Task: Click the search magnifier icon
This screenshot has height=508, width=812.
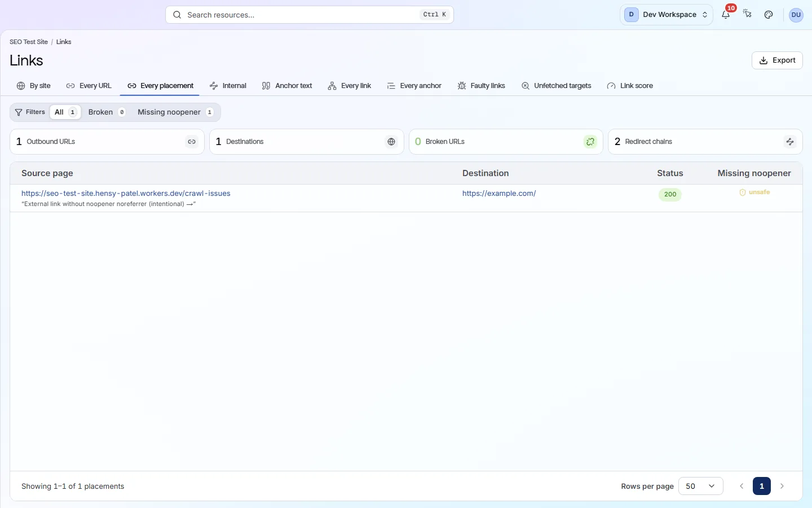Action: (177, 15)
